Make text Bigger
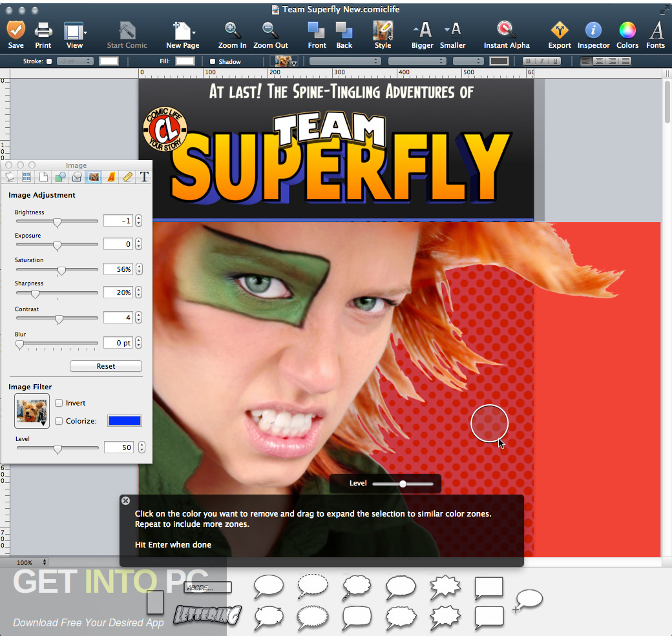The width and height of the screenshot is (672, 636). [x=423, y=35]
